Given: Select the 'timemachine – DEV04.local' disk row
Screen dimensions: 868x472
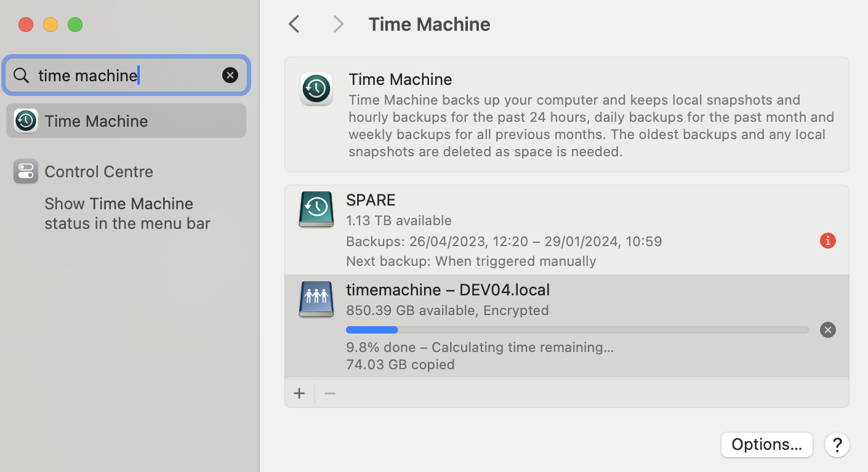Looking at the screenshot, I should 566,326.
